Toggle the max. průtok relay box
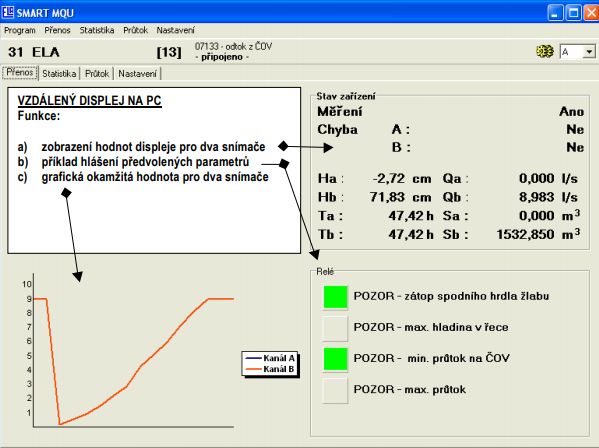Viewport: 599px width, 448px height. (335, 390)
